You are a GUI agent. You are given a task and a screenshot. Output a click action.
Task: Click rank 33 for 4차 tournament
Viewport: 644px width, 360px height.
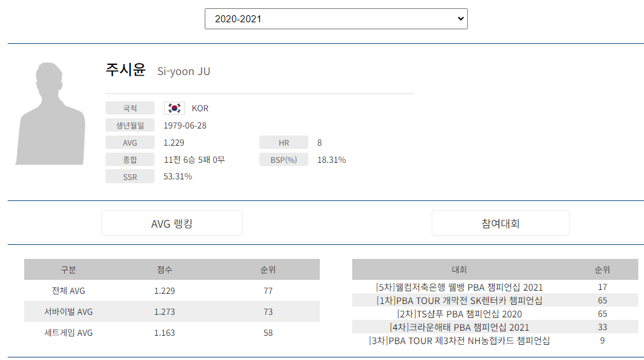603,327
